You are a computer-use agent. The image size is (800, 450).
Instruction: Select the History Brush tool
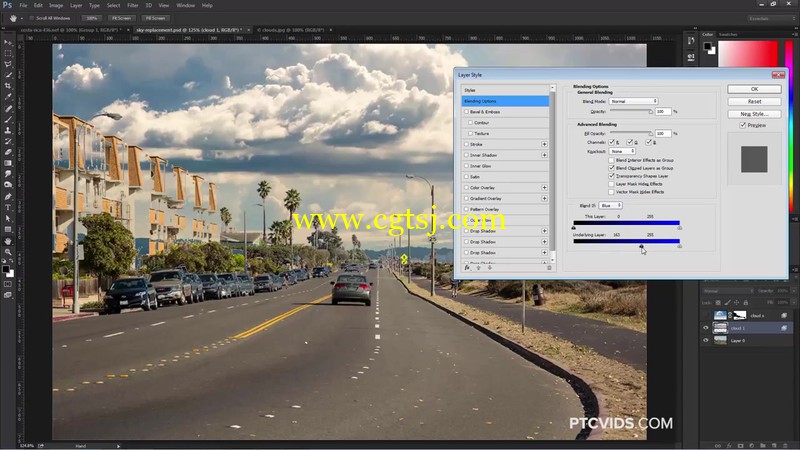tap(8, 141)
